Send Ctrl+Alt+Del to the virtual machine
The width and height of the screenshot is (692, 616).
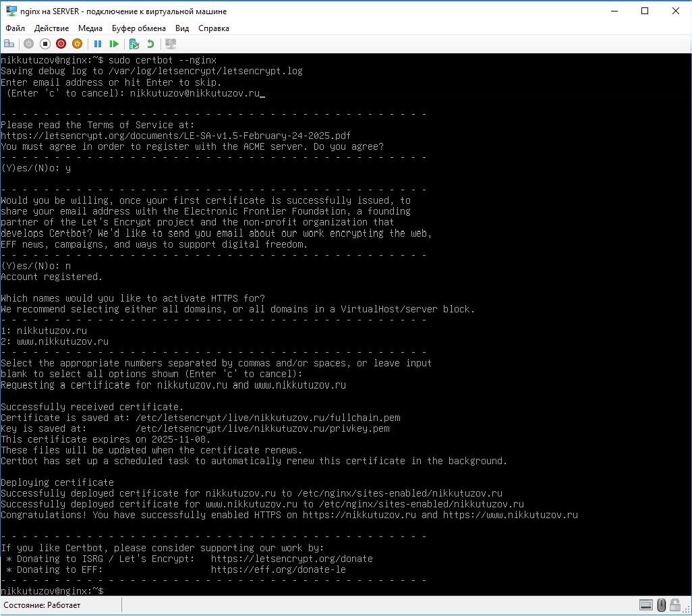(9, 44)
